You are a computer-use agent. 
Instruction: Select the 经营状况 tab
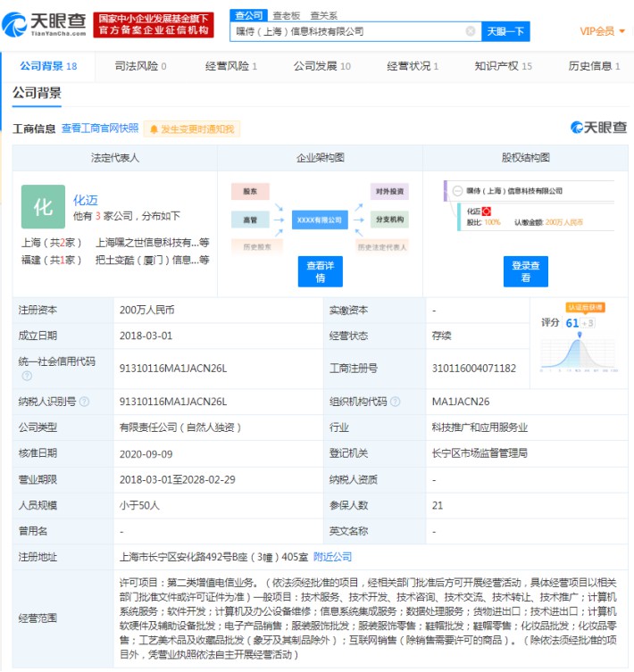point(413,66)
